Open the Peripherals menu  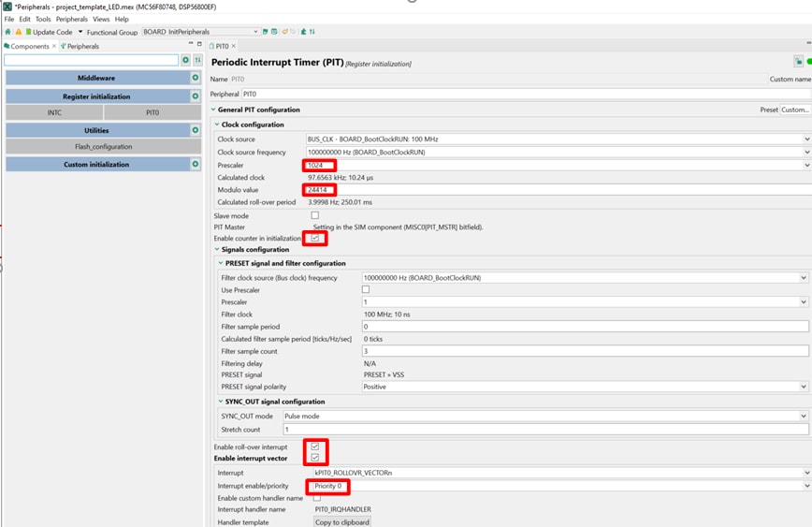[x=72, y=19]
